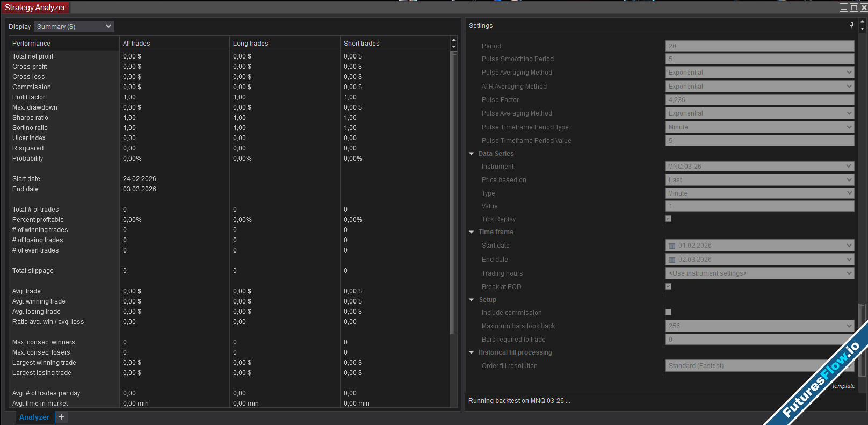Click the calendar icon in the Start date field
Screen dimensions: 868x425
(671, 246)
